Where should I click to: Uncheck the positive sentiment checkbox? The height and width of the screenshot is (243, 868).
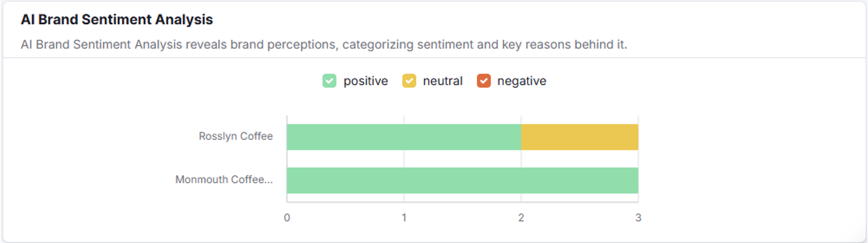pyautogui.click(x=329, y=81)
